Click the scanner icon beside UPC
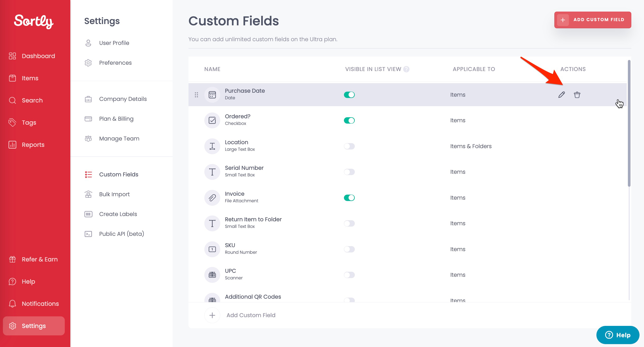This screenshot has height=347, width=644. pos(212,275)
